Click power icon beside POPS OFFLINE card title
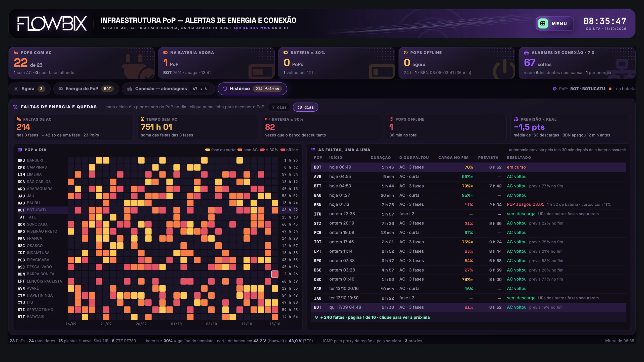Viewport: 644px width, 362px height. [x=406, y=53]
